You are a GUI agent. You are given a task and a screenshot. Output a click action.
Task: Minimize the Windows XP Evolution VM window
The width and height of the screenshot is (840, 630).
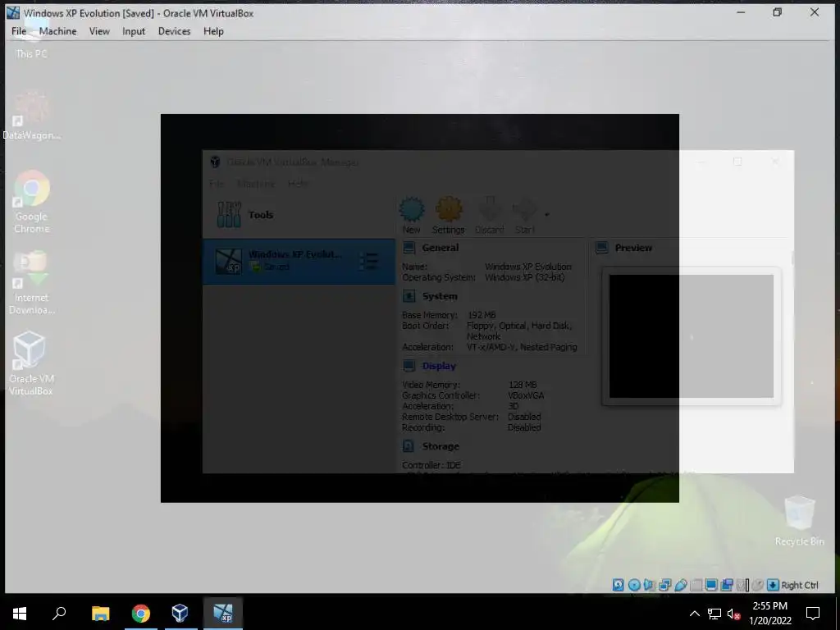741,12
